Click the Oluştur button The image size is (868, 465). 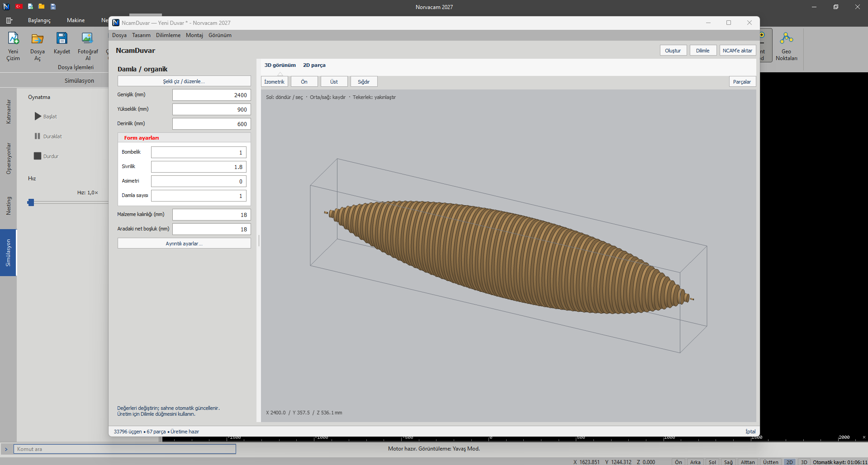click(x=673, y=50)
